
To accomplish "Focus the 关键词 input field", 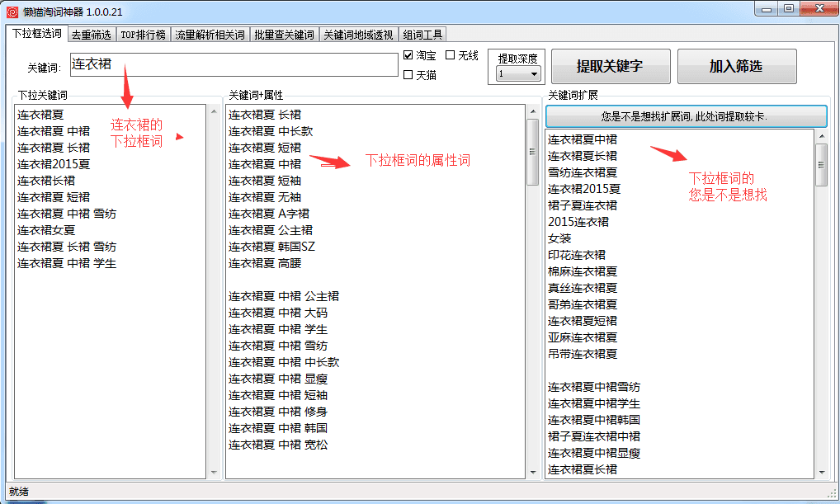I will point(234,64).
